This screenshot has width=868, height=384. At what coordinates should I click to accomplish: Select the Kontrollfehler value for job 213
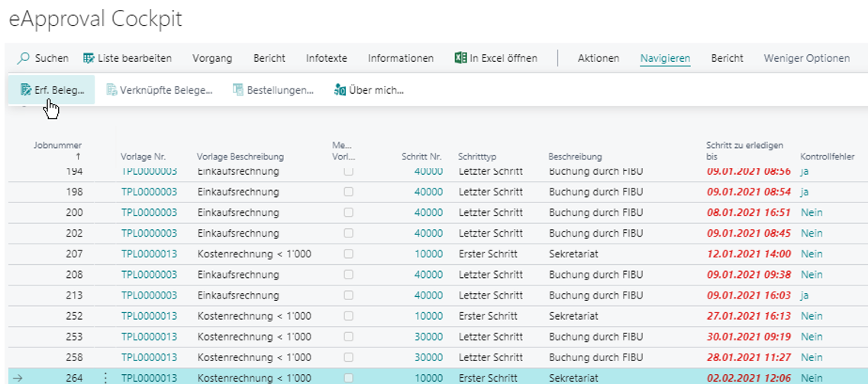click(x=805, y=295)
